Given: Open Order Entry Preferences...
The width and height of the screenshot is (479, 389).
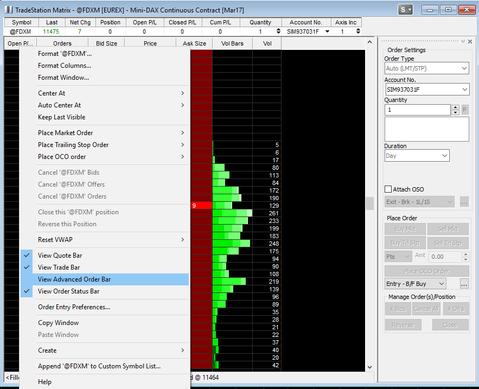Looking at the screenshot, I should pos(104,307).
